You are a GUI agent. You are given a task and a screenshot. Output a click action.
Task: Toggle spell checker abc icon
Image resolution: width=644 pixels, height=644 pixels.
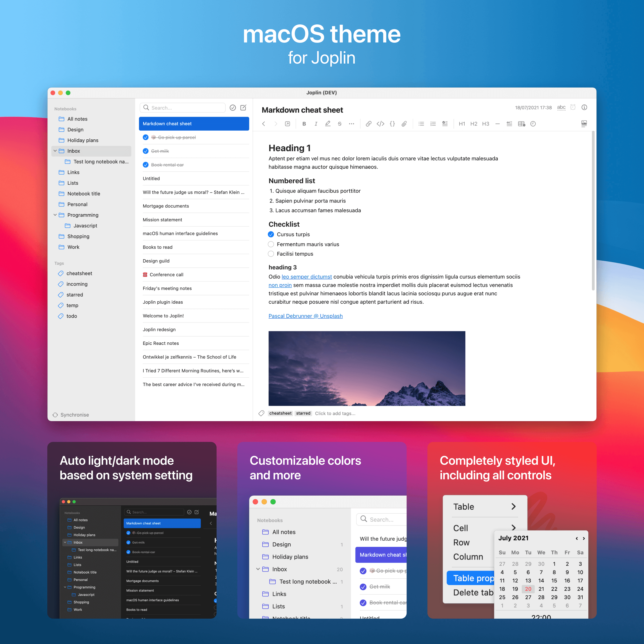[561, 107]
